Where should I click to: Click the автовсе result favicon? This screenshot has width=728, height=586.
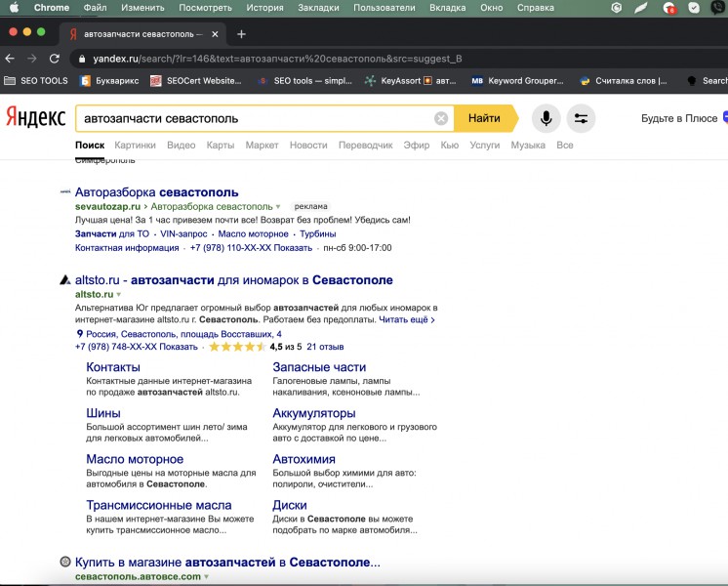coord(65,562)
